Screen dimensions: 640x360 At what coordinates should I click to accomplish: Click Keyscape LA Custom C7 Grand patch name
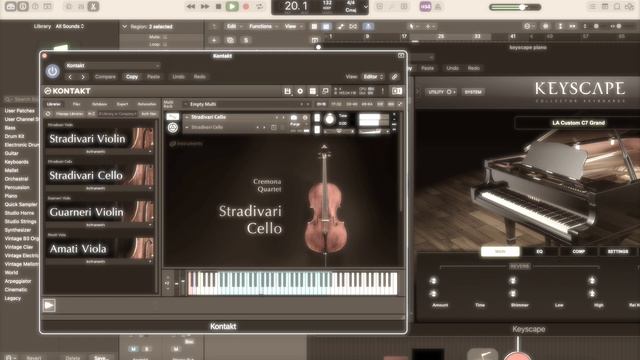click(578, 123)
